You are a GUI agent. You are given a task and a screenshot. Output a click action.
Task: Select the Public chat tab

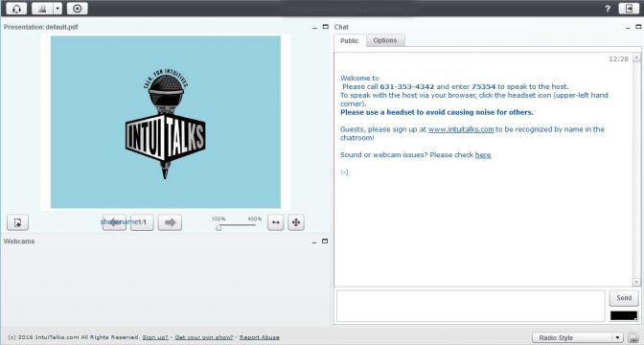coord(350,40)
